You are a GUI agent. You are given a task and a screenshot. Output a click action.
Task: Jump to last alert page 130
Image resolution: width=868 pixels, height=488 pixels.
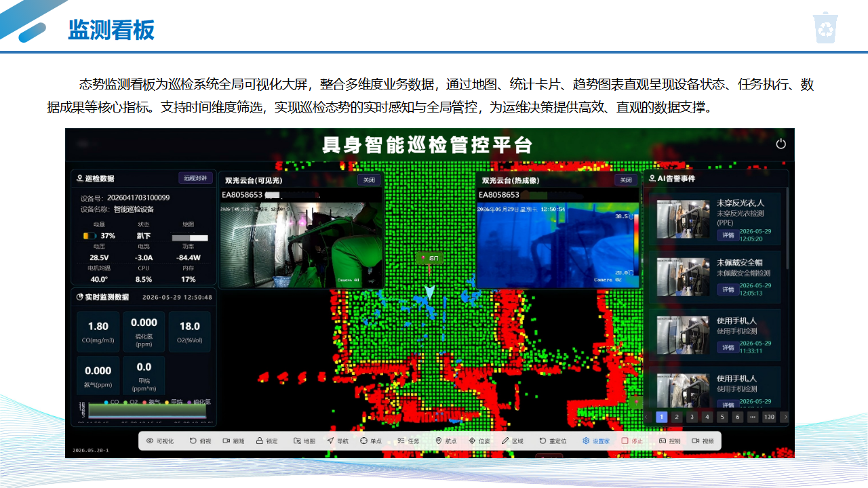769,417
